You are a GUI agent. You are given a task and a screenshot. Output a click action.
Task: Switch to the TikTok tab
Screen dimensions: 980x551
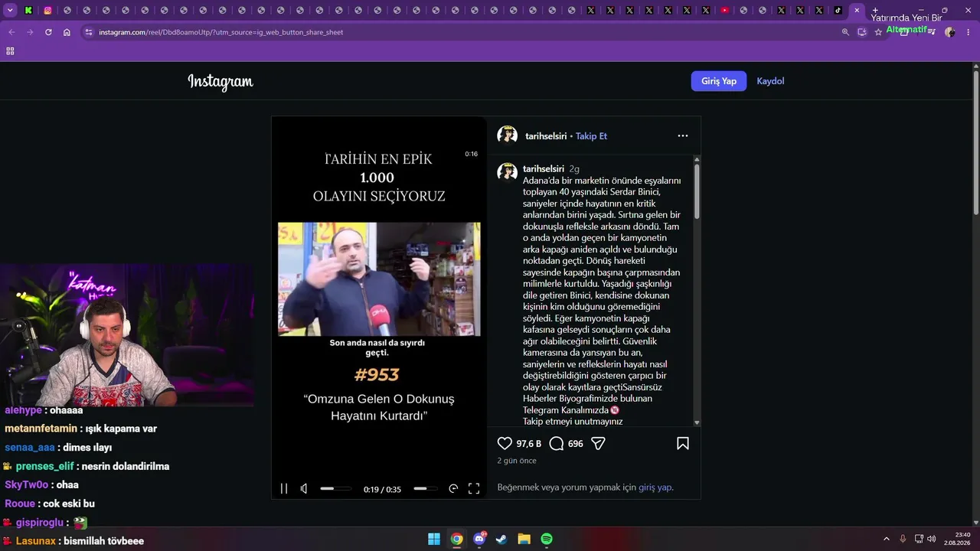click(x=838, y=11)
